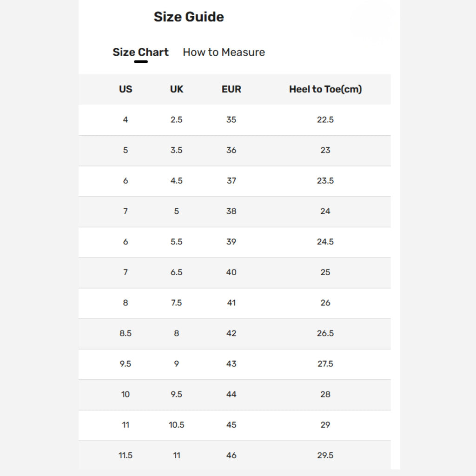The height and width of the screenshot is (476, 476).
Task: Select the UK column header
Action: [x=177, y=89]
